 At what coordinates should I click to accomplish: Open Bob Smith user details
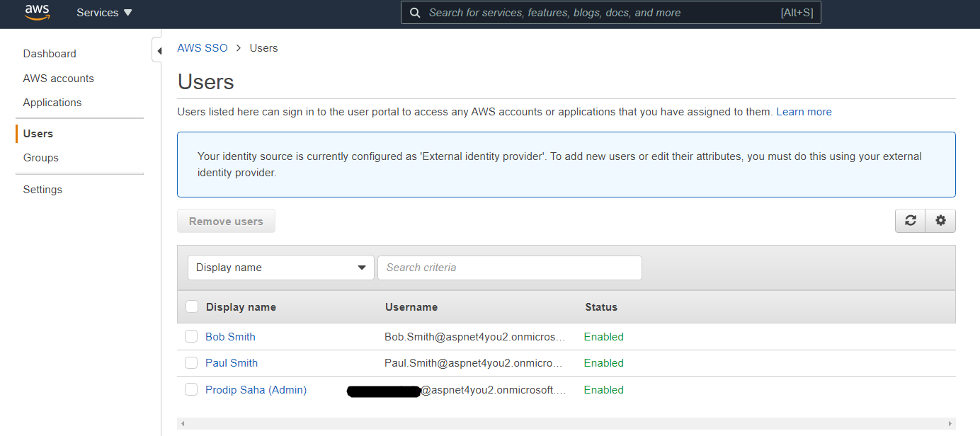pyautogui.click(x=230, y=337)
